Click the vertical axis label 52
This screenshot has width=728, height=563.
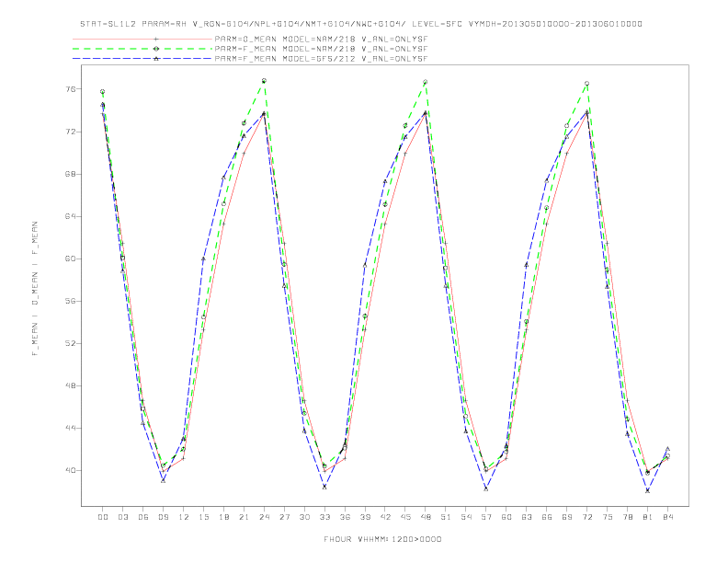click(70, 344)
